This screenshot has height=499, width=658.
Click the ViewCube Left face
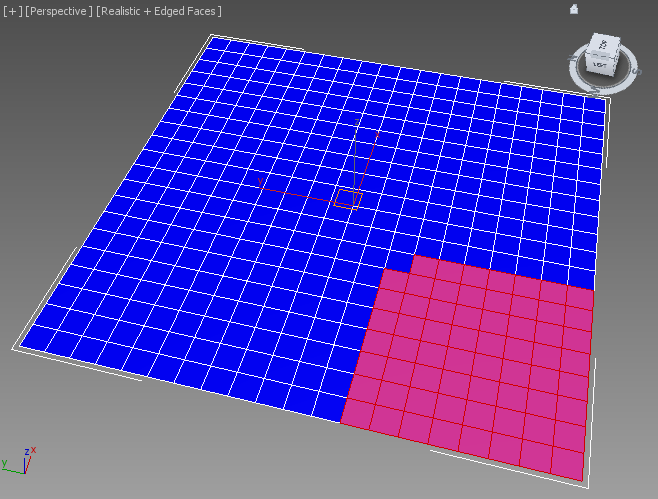click(600, 65)
